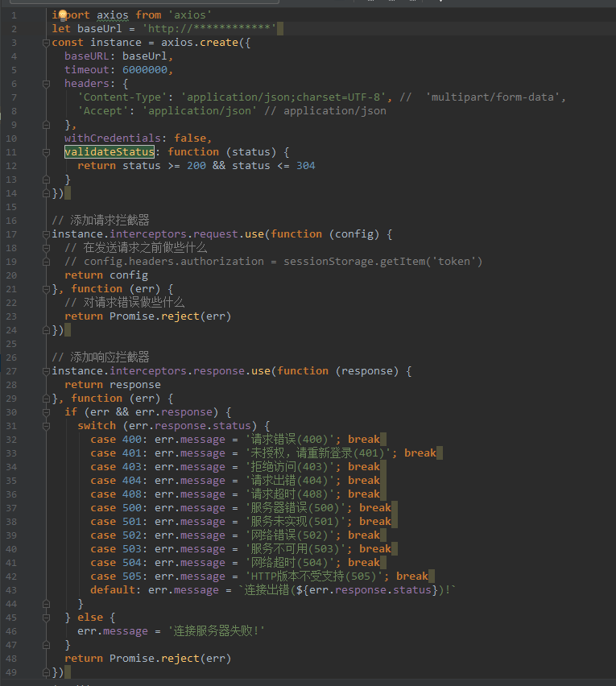This screenshot has height=686, width=616.
Task: Collapse the 'if (err && err.response)' fold on line 30
Action: pos(46,412)
